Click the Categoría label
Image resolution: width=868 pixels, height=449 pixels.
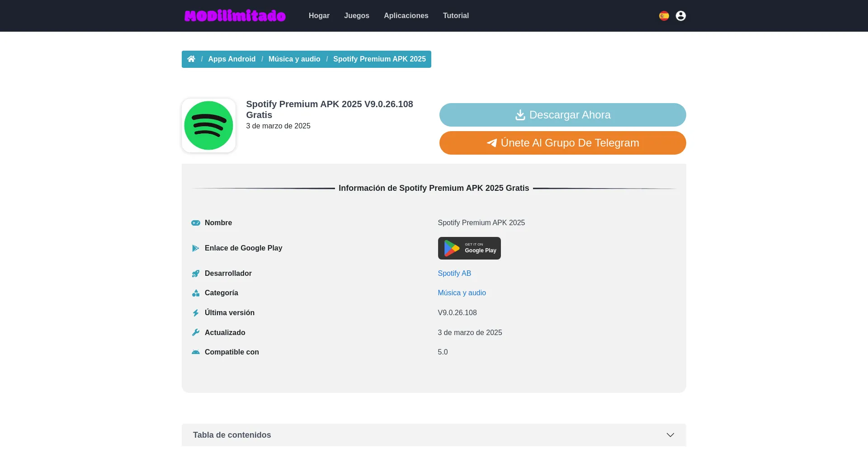pos(222,293)
